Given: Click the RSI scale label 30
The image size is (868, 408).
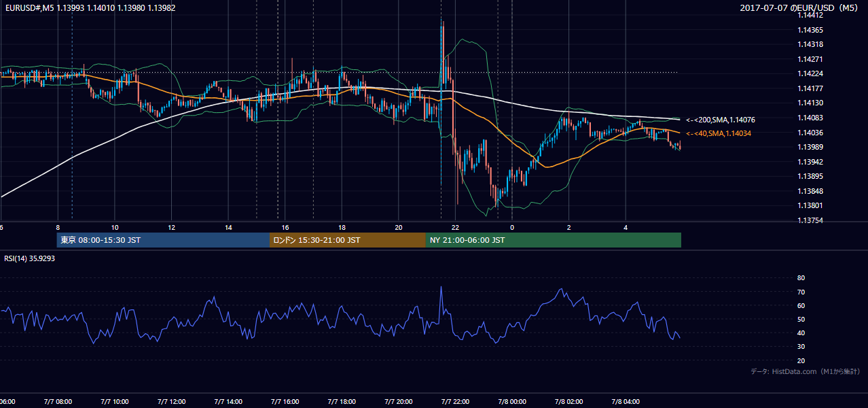Looking at the screenshot, I should pyautogui.click(x=801, y=347).
